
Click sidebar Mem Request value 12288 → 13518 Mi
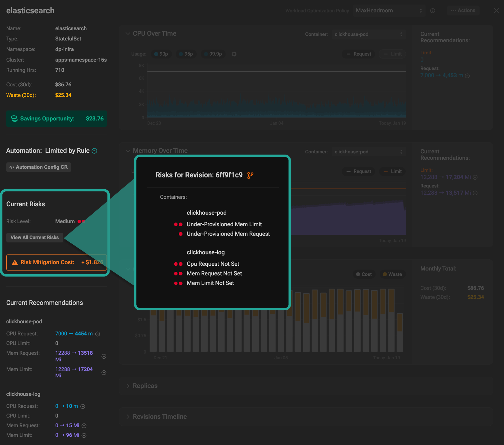pos(74,356)
